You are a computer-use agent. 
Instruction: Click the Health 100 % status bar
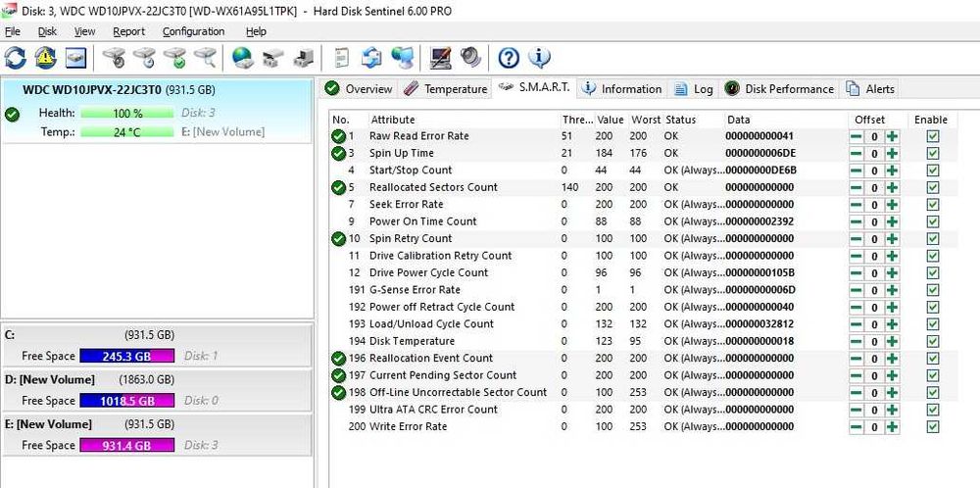click(x=126, y=113)
